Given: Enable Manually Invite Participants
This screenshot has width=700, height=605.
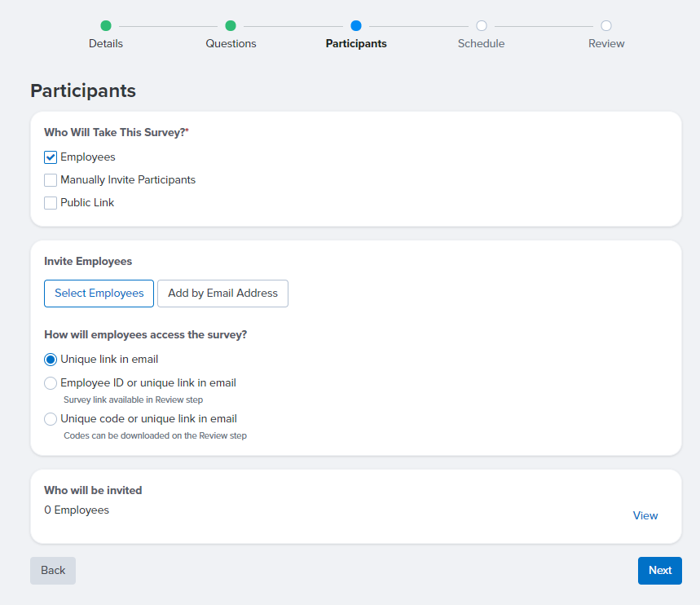Looking at the screenshot, I should point(51,179).
